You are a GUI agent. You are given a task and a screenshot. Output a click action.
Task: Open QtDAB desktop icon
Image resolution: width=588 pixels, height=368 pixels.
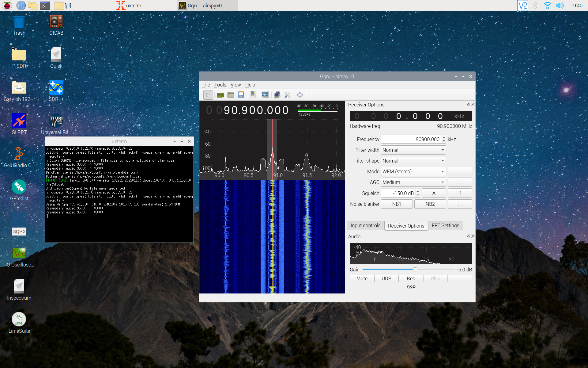point(56,25)
